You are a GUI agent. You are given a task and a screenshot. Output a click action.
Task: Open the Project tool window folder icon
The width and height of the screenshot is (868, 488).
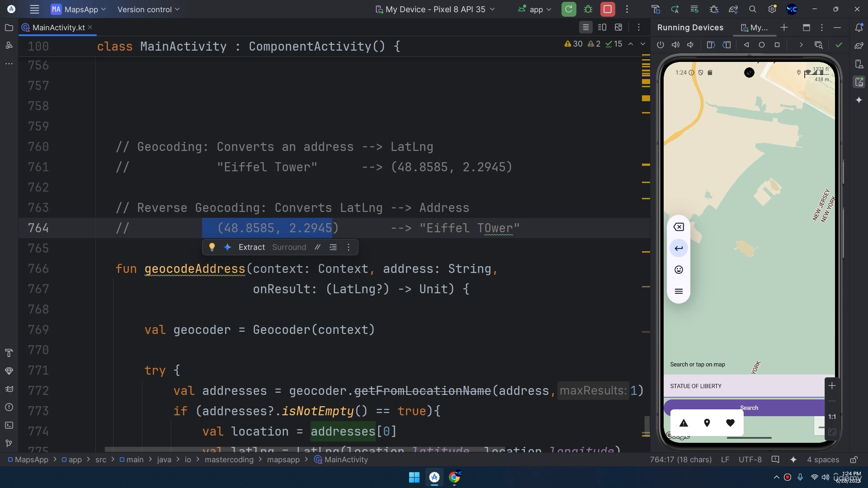tap(9, 28)
